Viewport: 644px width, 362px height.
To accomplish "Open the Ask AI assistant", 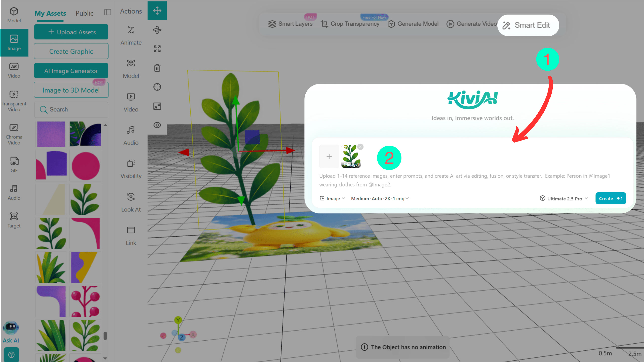I will (x=11, y=332).
